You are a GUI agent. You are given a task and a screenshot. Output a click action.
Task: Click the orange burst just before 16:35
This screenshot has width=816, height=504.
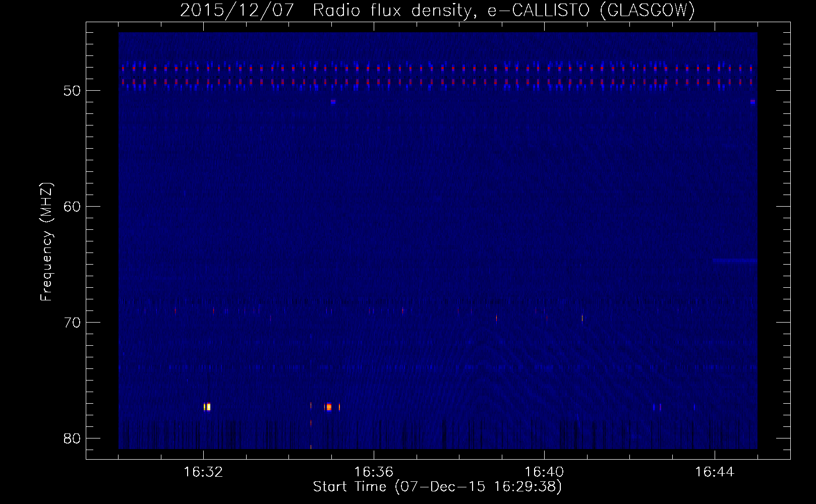(329, 407)
